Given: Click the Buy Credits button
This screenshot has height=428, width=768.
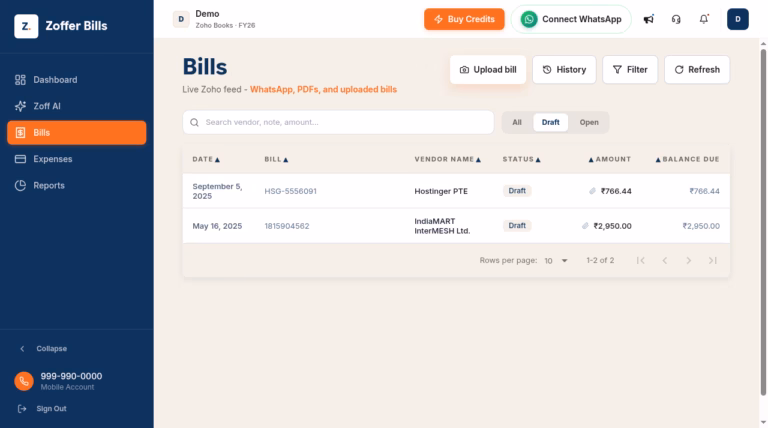Looking at the screenshot, I should coord(464,19).
